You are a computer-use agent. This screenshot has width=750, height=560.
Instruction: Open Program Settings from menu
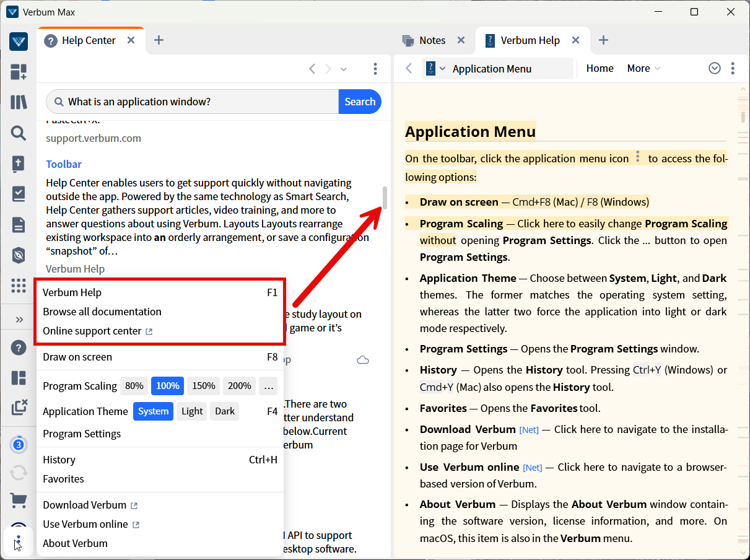pyautogui.click(x=160, y=434)
